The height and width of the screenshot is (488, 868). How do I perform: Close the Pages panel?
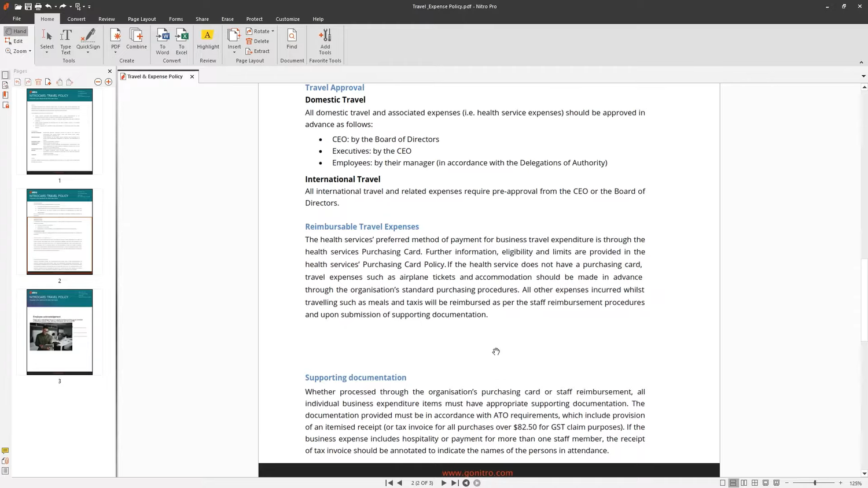tap(110, 71)
